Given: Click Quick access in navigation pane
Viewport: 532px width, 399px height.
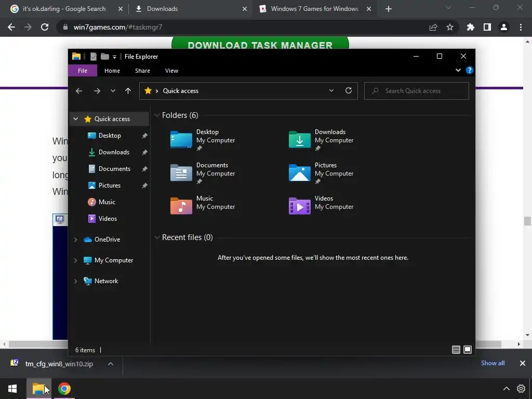Looking at the screenshot, I should point(112,119).
